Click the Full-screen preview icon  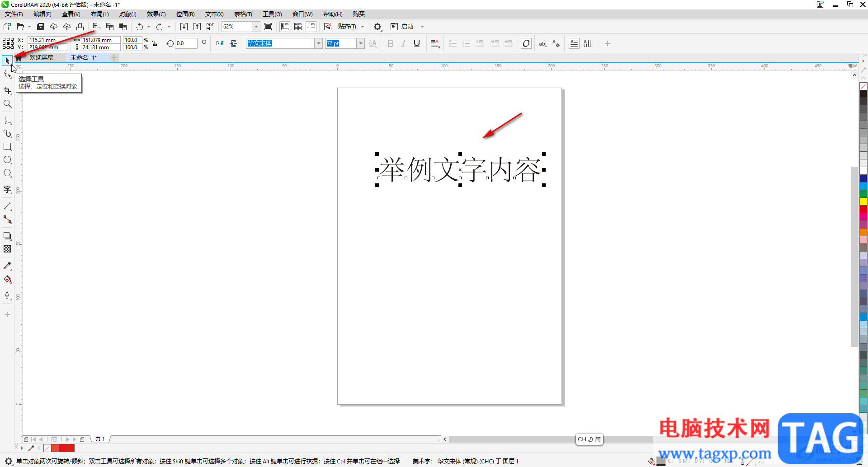point(268,27)
